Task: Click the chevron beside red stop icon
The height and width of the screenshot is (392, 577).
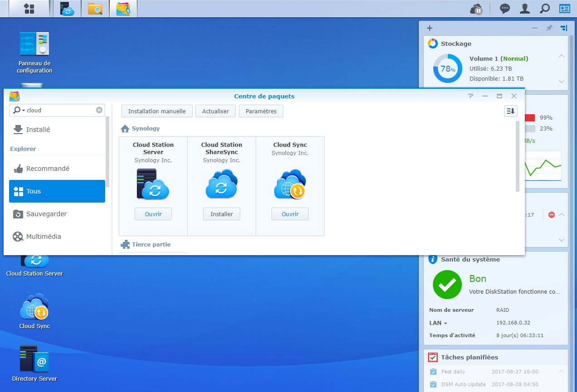Action: [x=562, y=215]
